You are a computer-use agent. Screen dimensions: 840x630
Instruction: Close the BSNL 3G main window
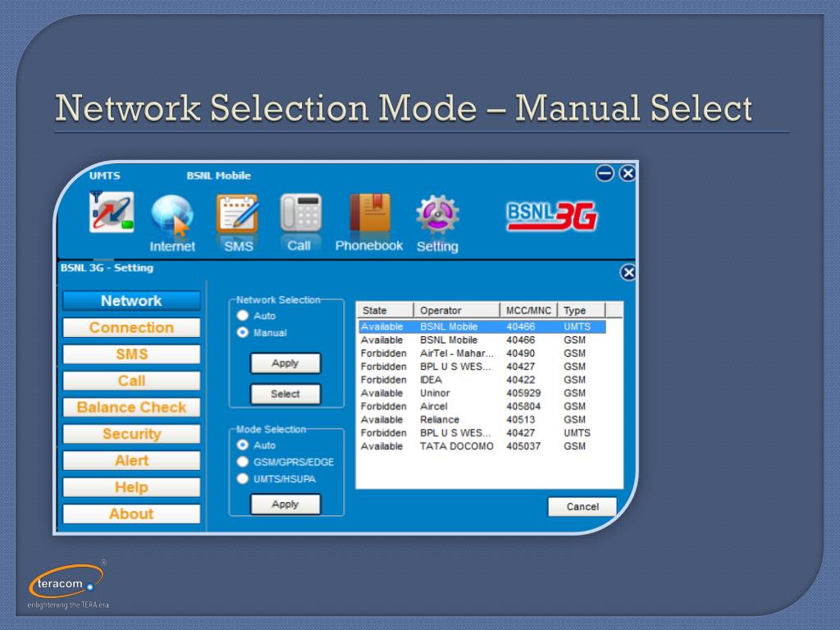point(628,174)
